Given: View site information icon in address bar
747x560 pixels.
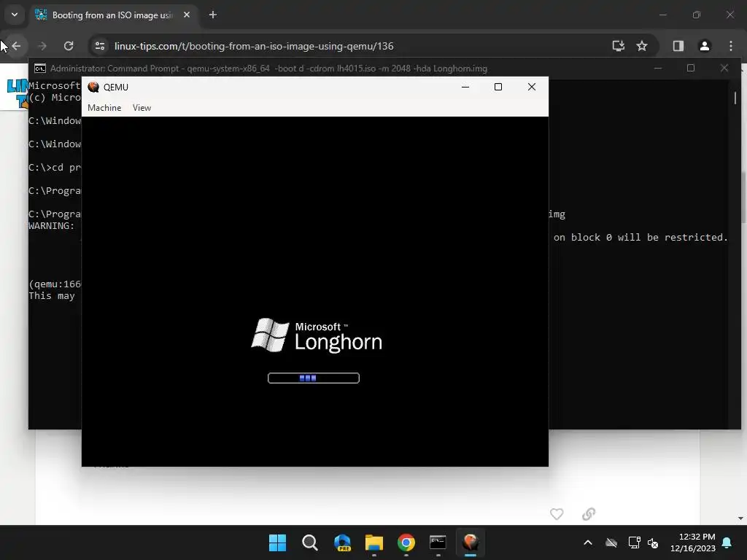Looking at the screenshot, I should [99, 46].
